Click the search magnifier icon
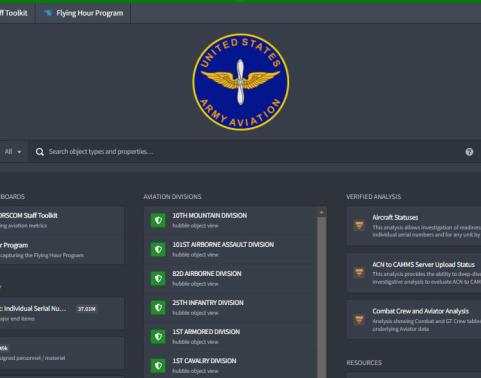This screenshot has height=378, width=481. 40,152
